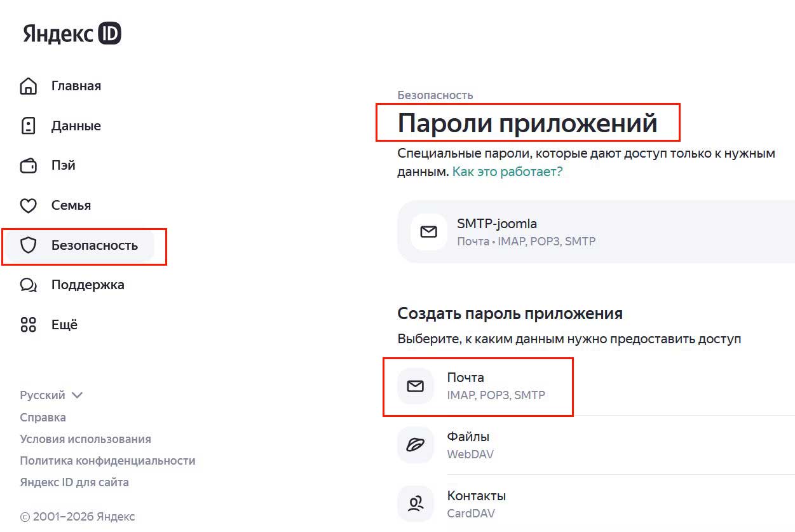Click the WebDAV subtitle text
Screen dimensions: 795x532
click(x=470, y=454)
